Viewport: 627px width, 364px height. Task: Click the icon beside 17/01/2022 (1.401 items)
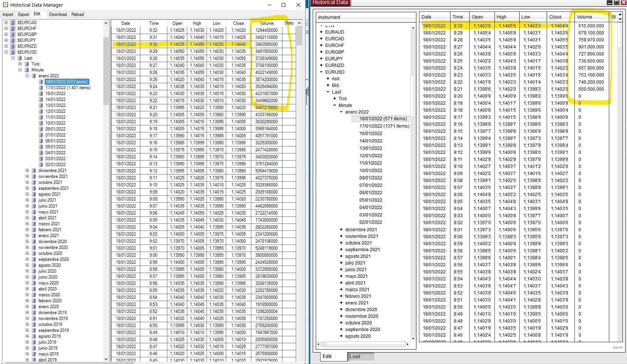pos(41,88)
